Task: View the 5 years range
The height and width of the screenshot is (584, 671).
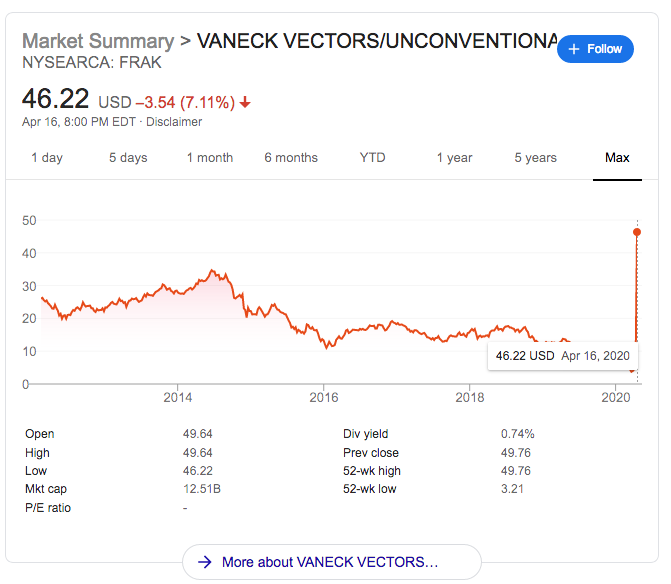Action: (x=535, y=157)
